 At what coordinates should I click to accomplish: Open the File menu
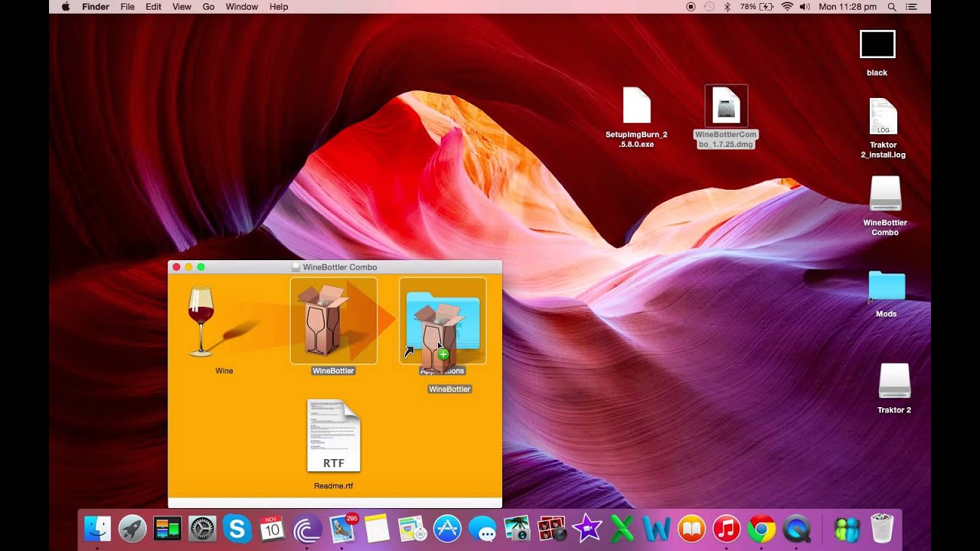tap(127, 7)
